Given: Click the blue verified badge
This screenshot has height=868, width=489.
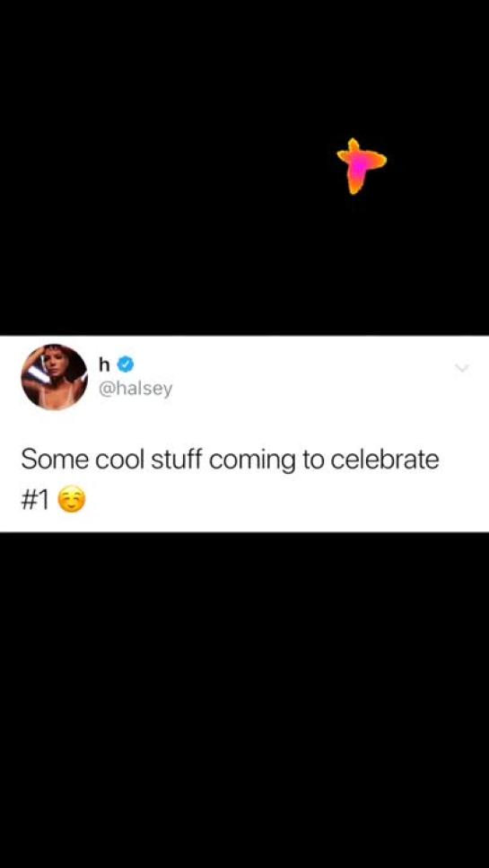Looking at the screenshot, I should 127,364.
